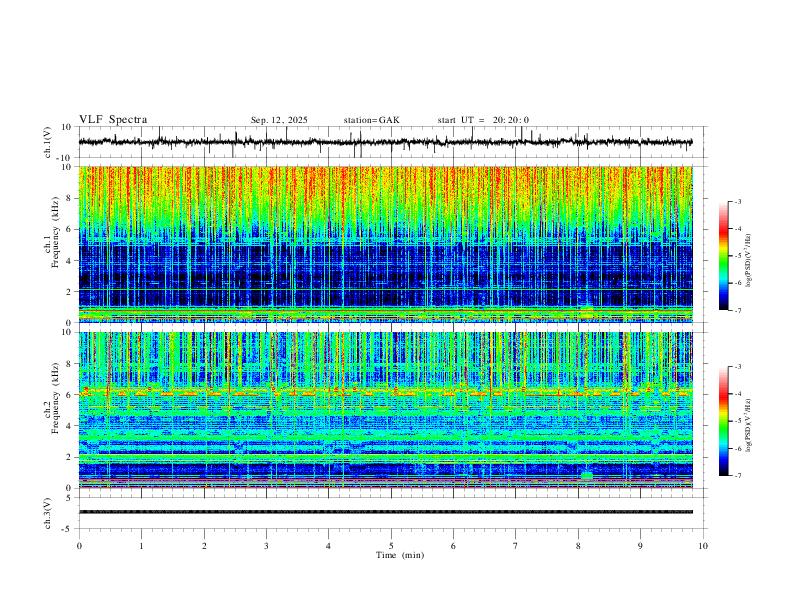Image resolution: width=792 pixels, height=612 pixels.
Task: Click the "-5" label on ch.1 color bar
Action: coord(738,256)
